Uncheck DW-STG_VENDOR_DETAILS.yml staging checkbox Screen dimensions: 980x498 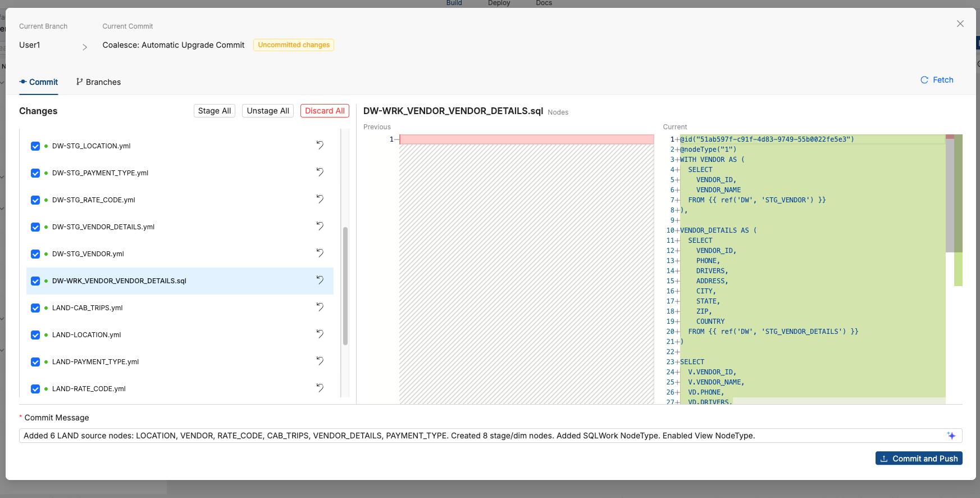35,227
